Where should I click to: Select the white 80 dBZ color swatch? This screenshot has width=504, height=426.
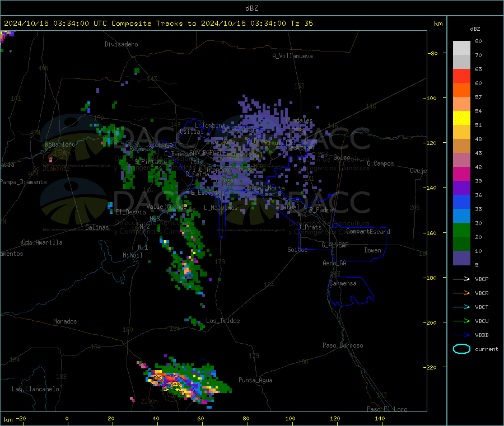(x=461, y=48)
